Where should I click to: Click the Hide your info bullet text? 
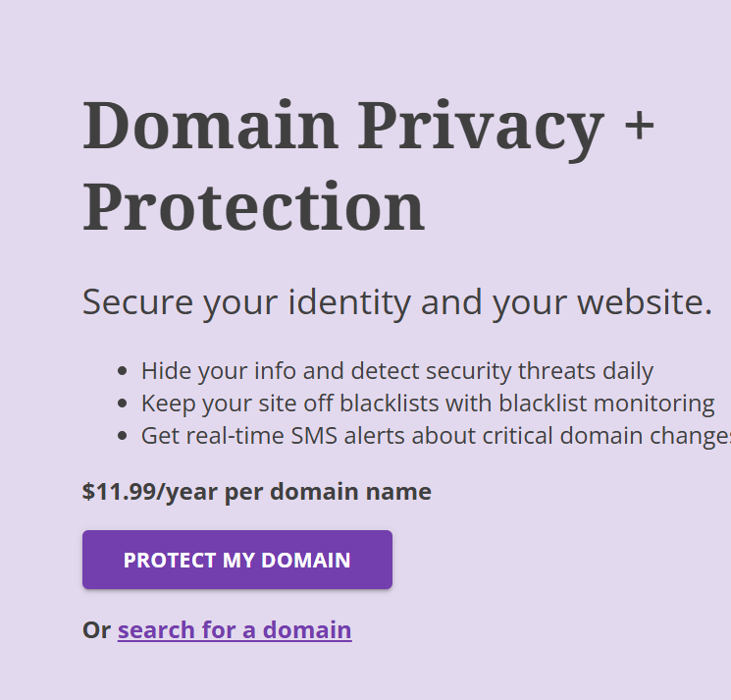[397, 371]
